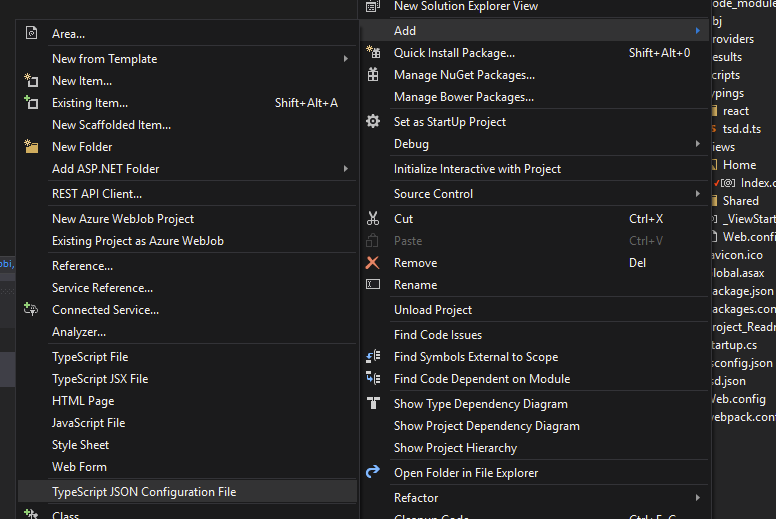776x519 pixels.
Task: Select New Folder entry
Action: [187, 146]
